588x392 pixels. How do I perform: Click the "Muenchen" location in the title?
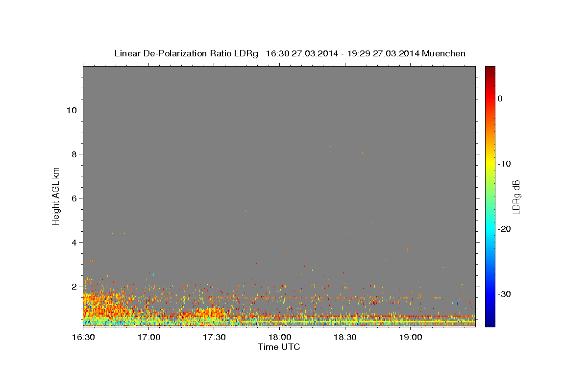click(x=443, y=53)
